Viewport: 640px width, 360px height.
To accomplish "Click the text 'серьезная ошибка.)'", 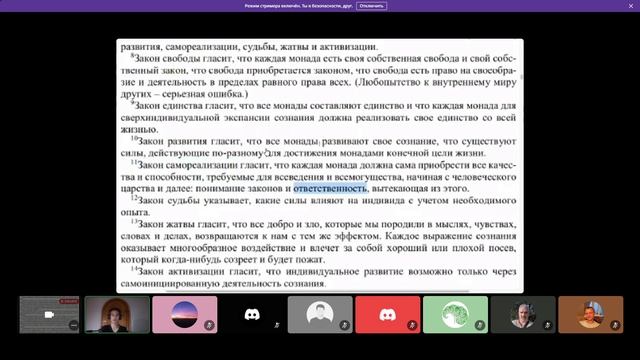I will [x=205, y=94].
